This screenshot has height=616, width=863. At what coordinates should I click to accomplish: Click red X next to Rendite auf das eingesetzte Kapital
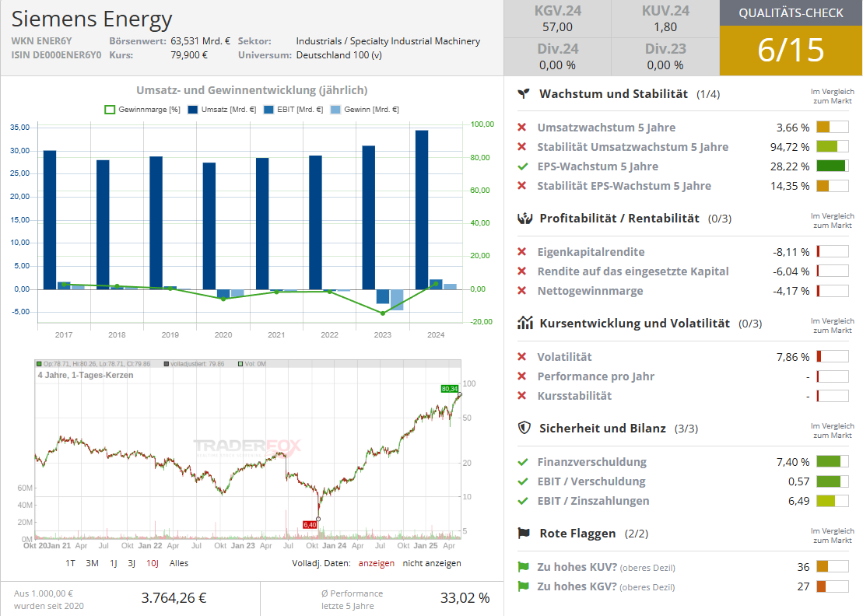(x=521, y=271)
